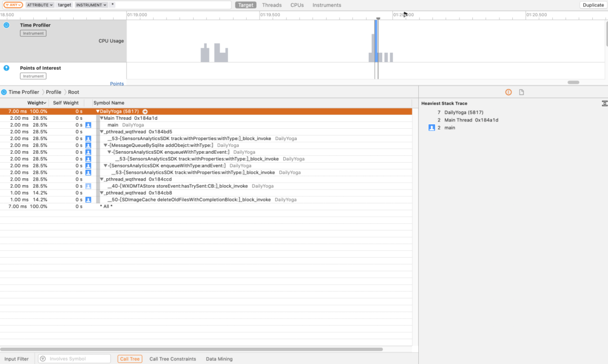Click the Self Weight column header
Viewport: 608px width, 364px height.
pyautogui.click(x=65, y=103)
